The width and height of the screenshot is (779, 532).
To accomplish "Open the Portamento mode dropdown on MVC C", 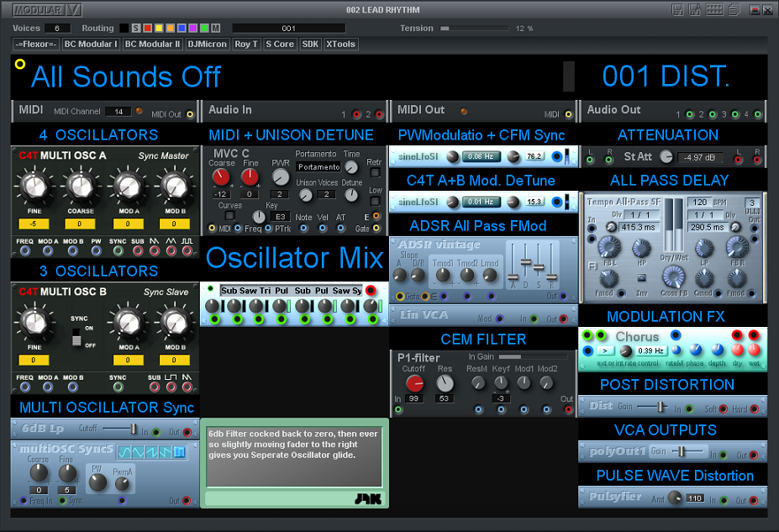I will [x=318, y=167].
